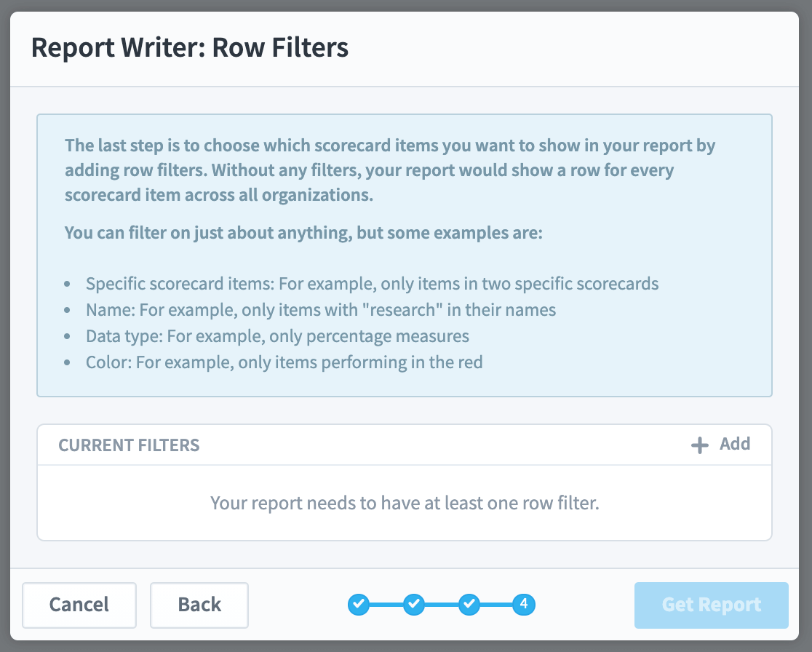Click progress line between steps three and four
The height and width of the screenshot is (652, 812).
(497, 605)
